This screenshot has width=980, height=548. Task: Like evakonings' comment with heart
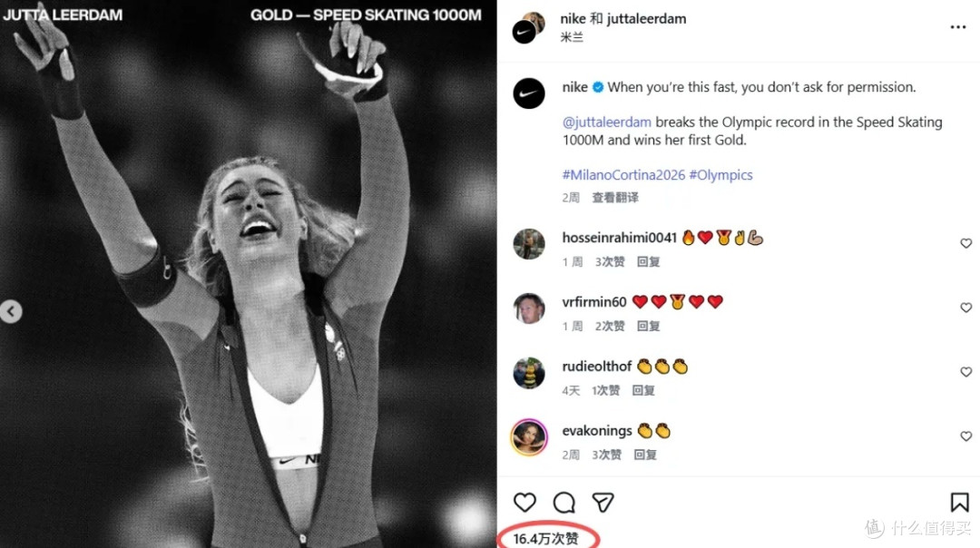[965, 436]
